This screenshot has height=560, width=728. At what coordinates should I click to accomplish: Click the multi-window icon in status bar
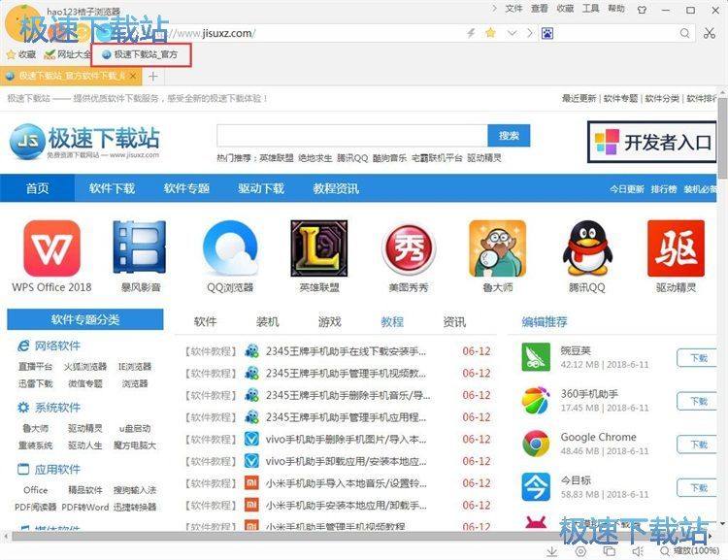pos(609,551)
